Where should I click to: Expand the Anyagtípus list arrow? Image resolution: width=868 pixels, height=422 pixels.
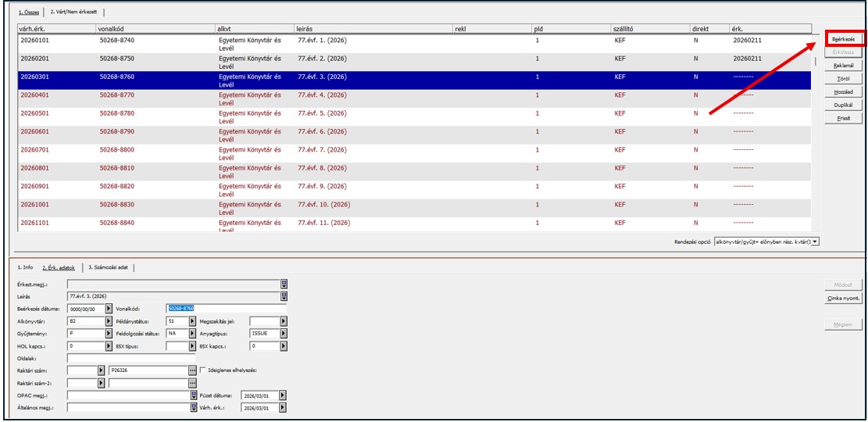(284, 334)
